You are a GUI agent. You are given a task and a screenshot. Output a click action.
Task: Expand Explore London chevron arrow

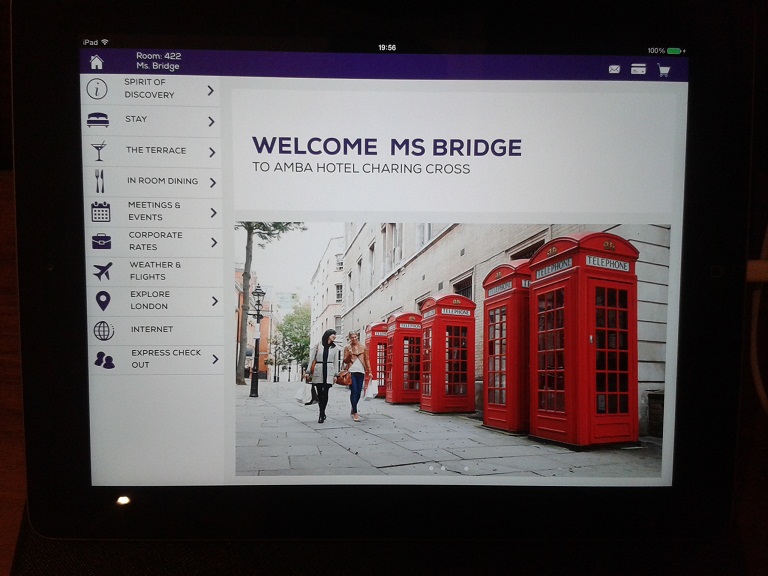point(215,301)
